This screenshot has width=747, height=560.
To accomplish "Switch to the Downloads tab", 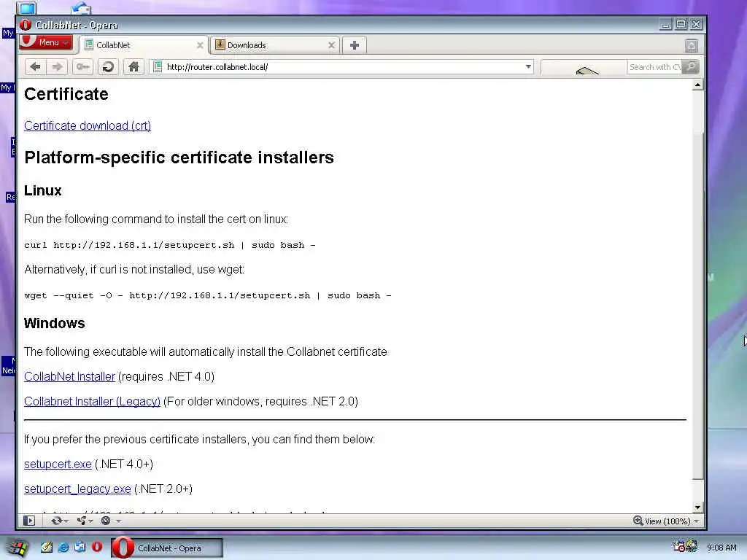I will [275, 45].
